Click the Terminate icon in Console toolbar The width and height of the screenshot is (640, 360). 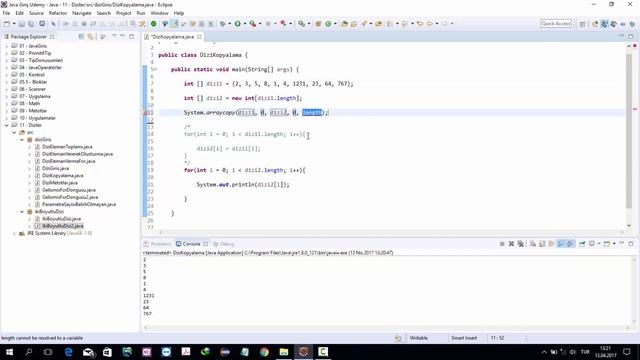point(502,244)
